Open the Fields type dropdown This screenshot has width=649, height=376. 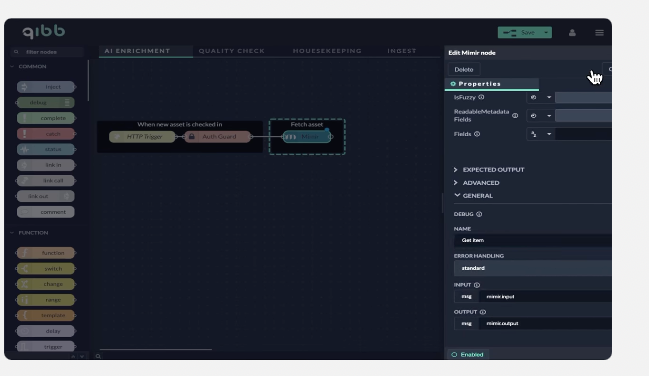pyautogui.click(x=540, y=134)
